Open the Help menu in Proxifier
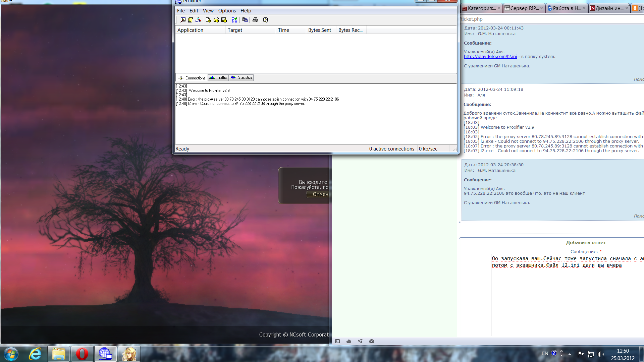Image resolution: width=644 pixels, height=362 pixels. (x=246, y=11)
